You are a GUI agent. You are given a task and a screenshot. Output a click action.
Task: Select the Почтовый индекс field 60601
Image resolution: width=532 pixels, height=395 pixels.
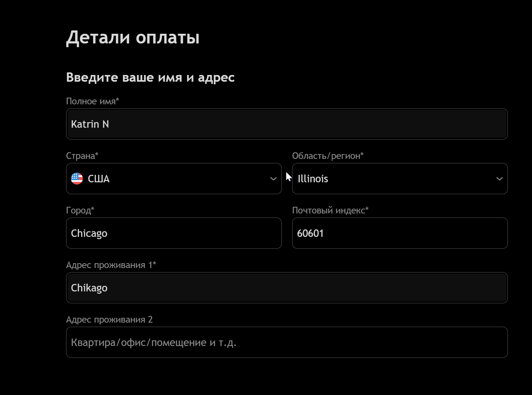[400, 233]
